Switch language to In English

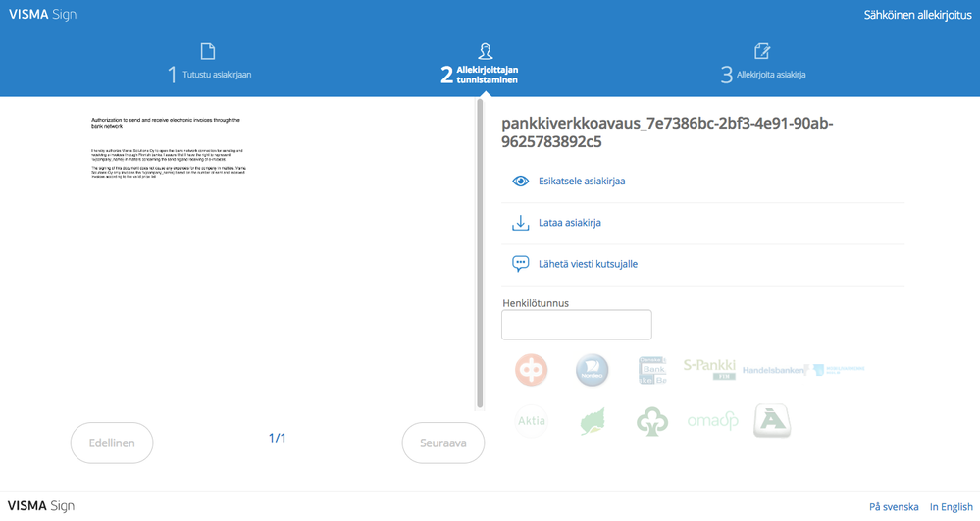click(952, 507)
